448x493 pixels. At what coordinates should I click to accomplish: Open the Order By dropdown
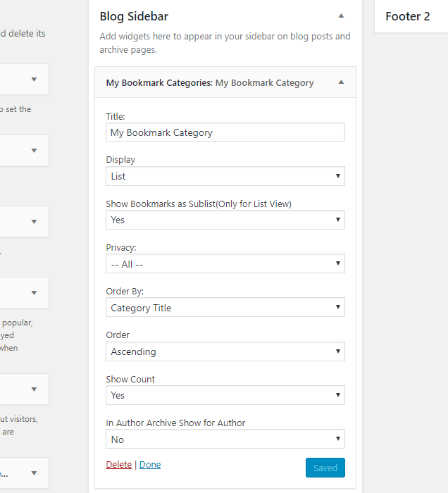click(x=225, y=308)
